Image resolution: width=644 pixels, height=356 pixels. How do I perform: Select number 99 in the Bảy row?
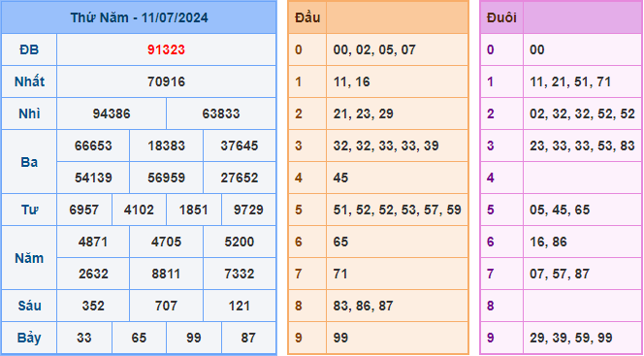[x=193, y=338]
